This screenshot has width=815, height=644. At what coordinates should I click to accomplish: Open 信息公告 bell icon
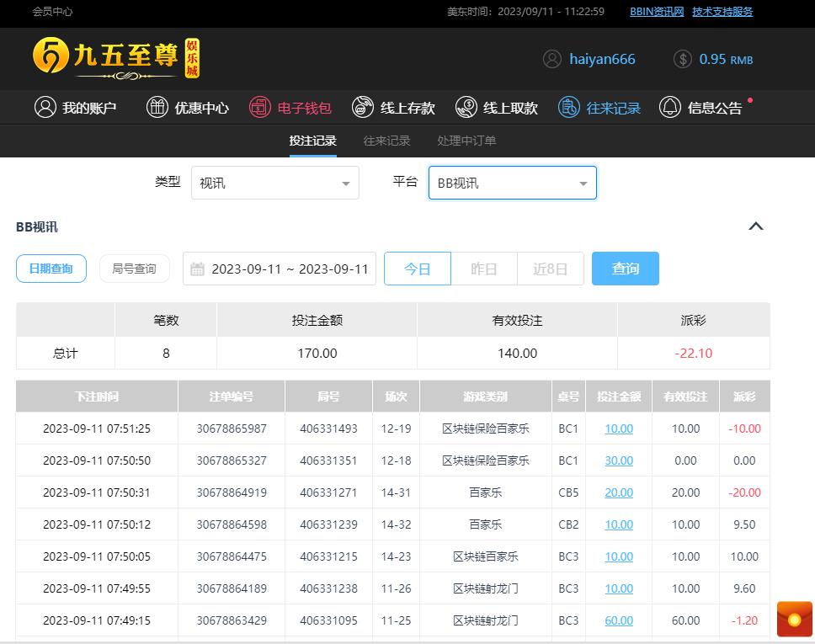tap(670, 107)
